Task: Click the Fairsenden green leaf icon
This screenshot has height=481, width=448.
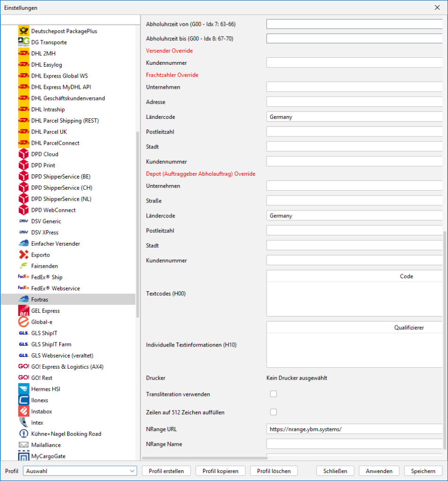Action: [24, 266]
